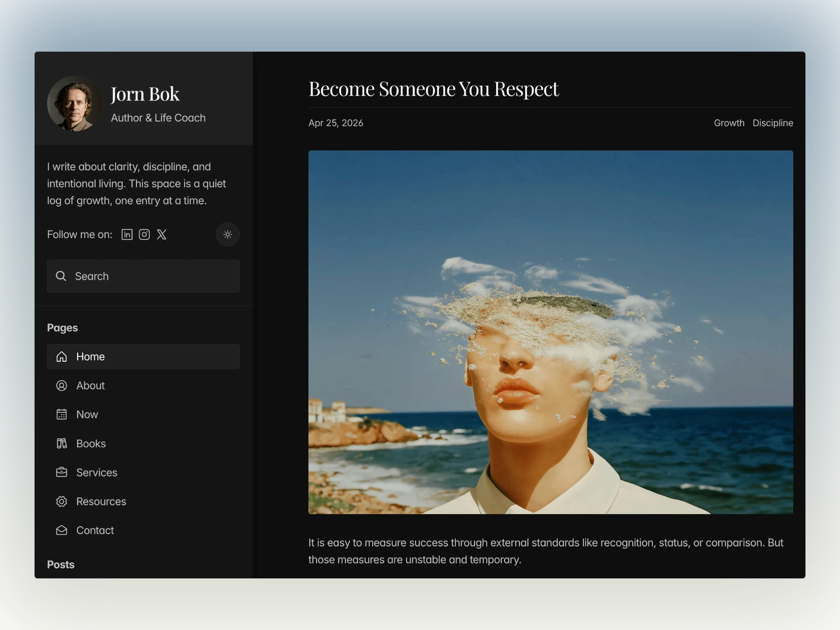Click the Pages section heading

62,328
